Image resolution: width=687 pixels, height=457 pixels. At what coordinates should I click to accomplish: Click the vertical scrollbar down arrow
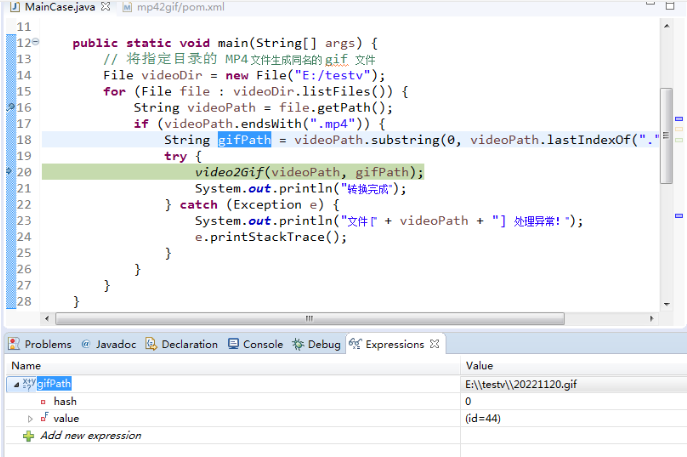(666, 304)
